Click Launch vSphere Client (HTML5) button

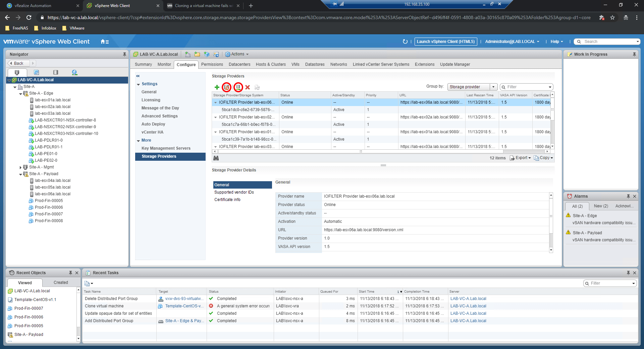(x=445, y=42)
